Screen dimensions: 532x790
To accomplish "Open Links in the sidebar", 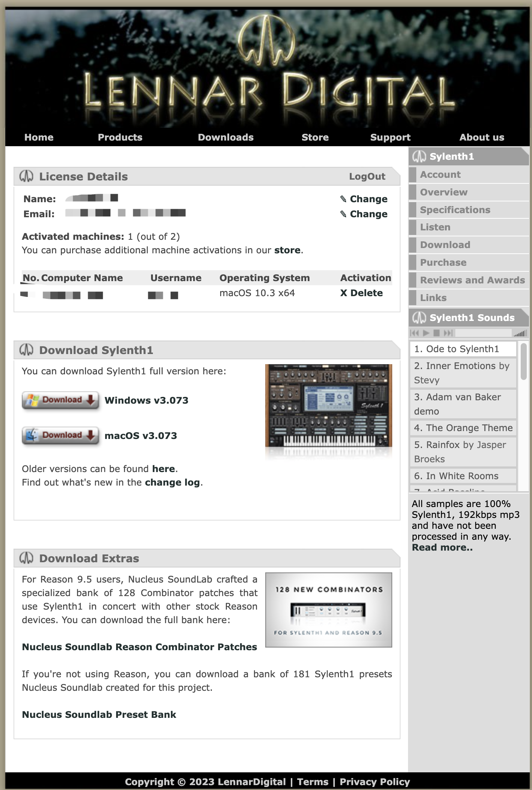I will (x=469, y=298).
